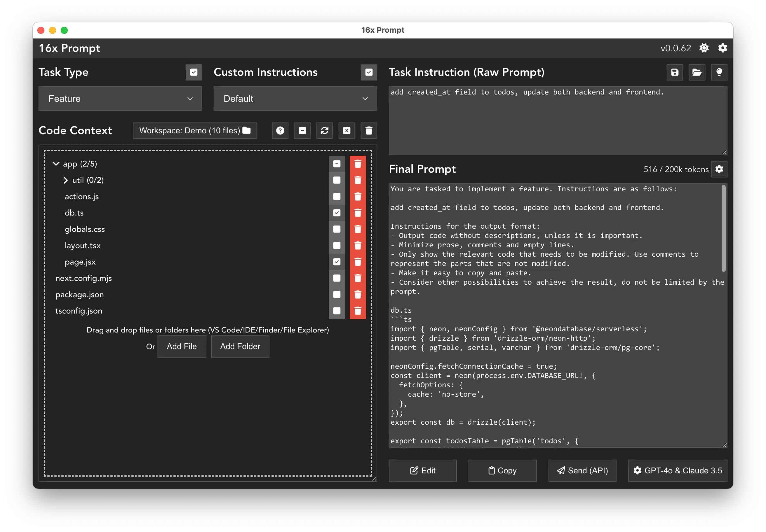The height and width of the screenshot is (532, 766).
Task: Copy the final prompt
Action: pos(502,470)
